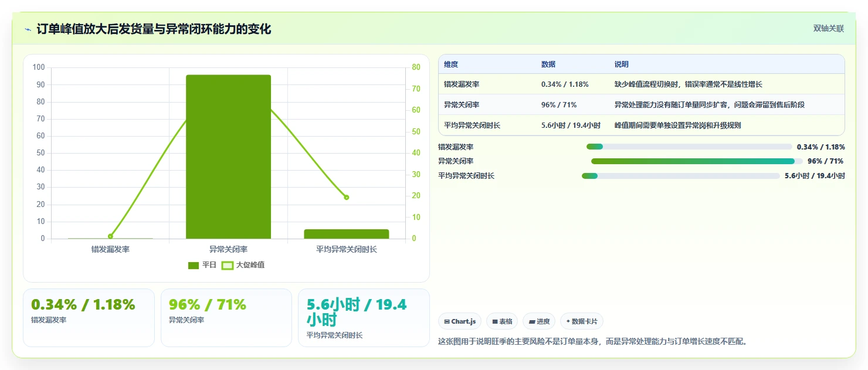
Task: Click the 错发漏发率 progress bar
Action: (689, 147)
